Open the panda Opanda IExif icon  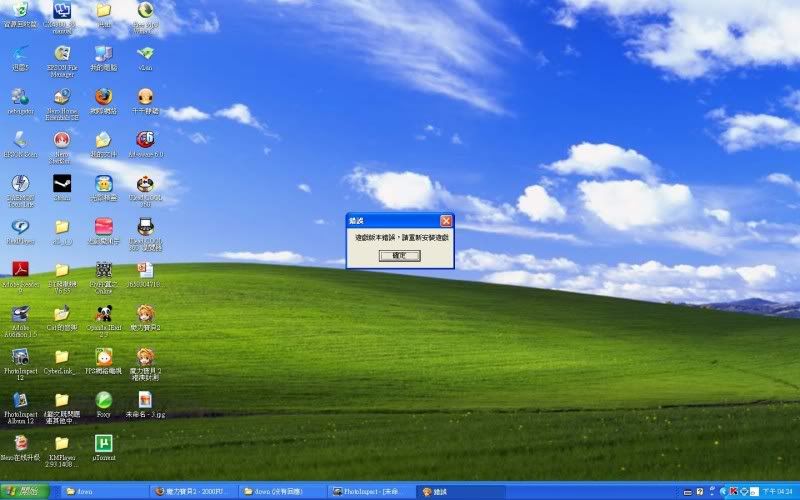tap(104, 321)
